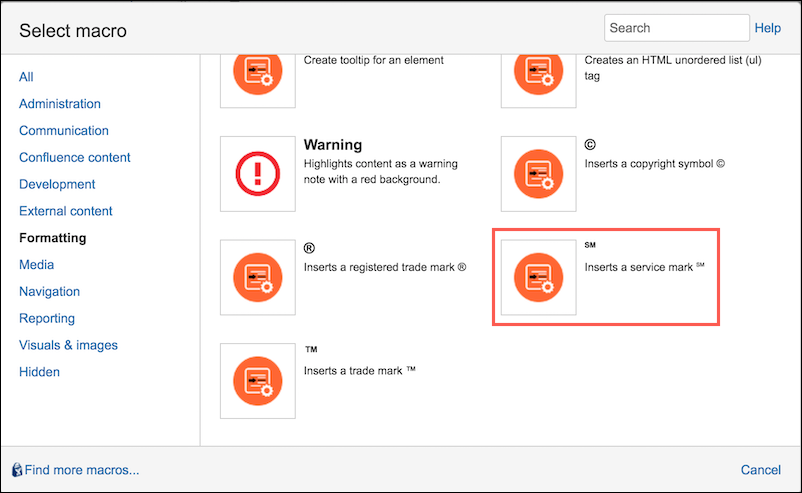
Task: Pick the registered trade mark macro icon
Action: [x=258, y=277]
